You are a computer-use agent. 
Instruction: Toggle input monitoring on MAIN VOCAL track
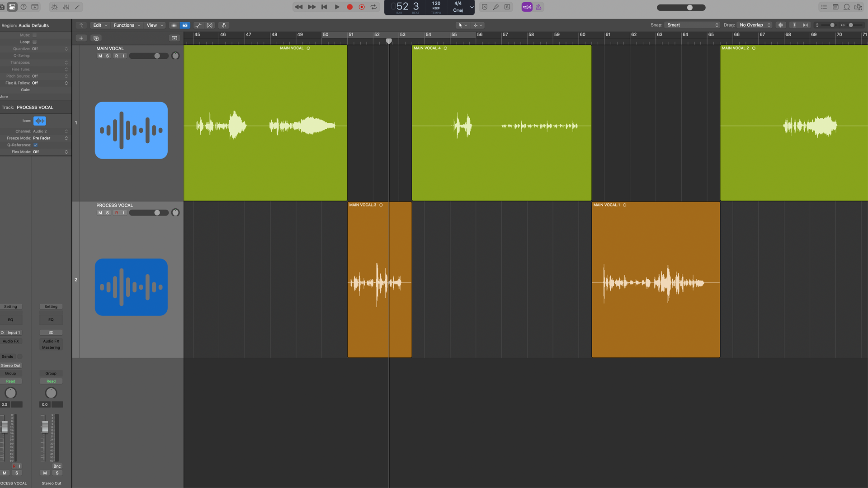pos(124,56)
